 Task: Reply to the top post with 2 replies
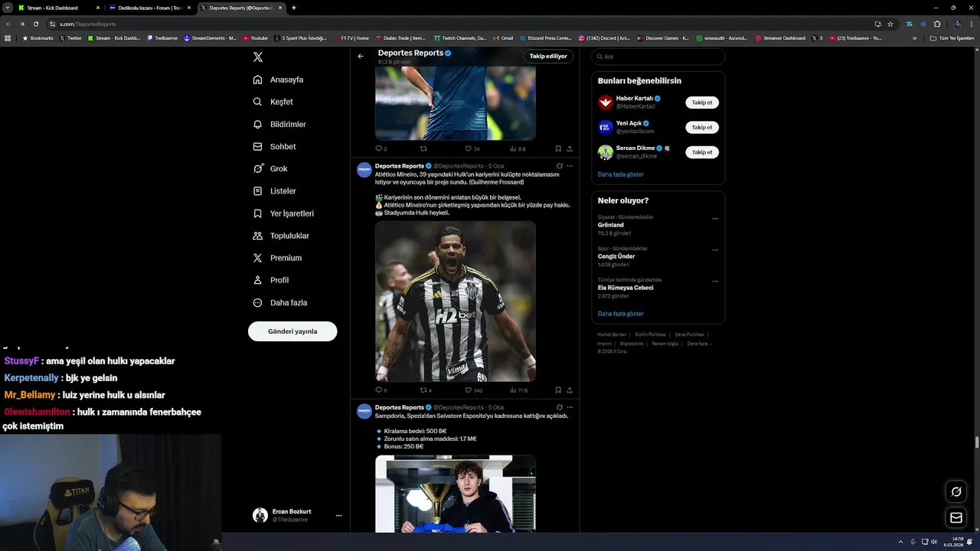381,149
